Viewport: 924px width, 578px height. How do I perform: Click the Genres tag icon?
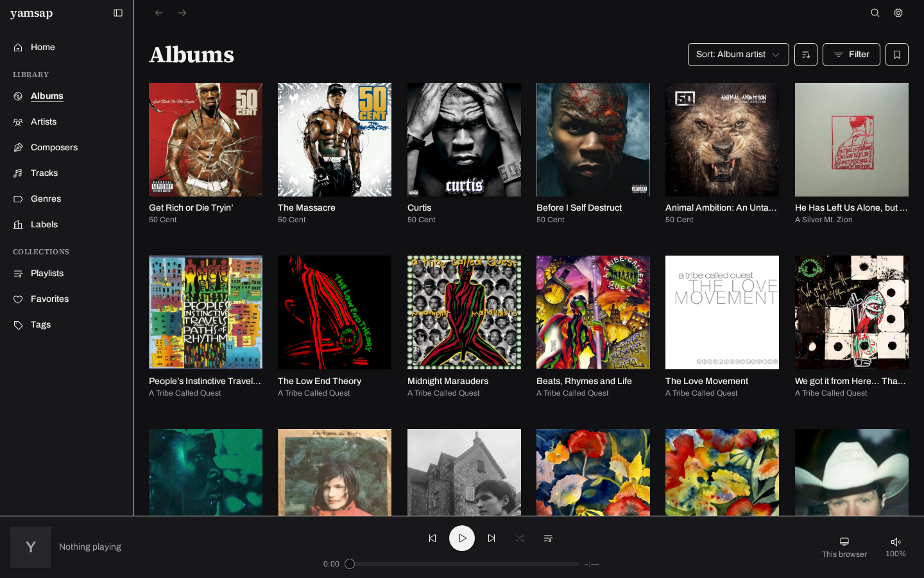point(18,199)
